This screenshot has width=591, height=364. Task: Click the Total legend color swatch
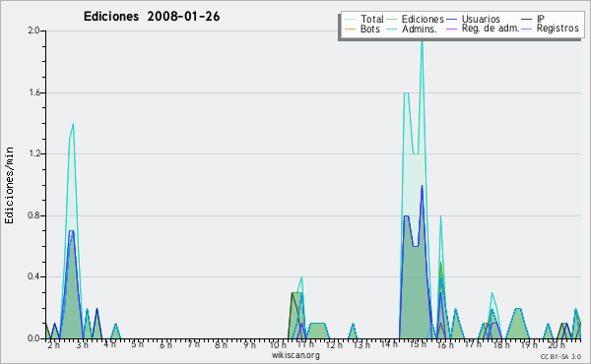pyautogui.click(x=350, y=20)
